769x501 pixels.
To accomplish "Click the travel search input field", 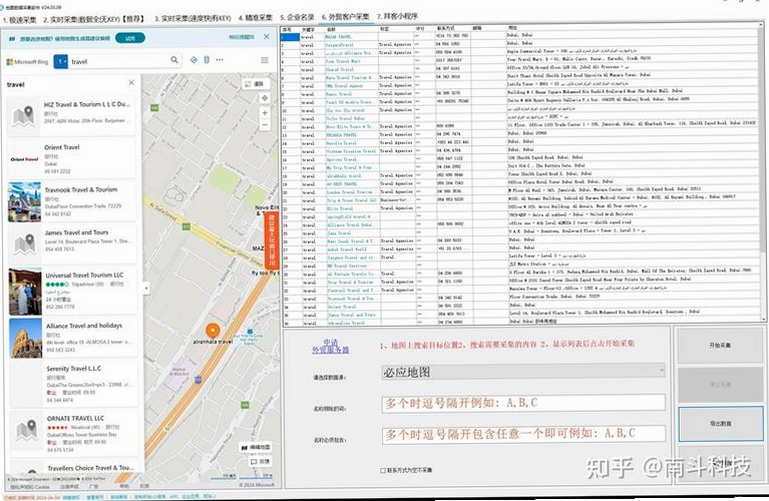I will (x=119, y=61).
